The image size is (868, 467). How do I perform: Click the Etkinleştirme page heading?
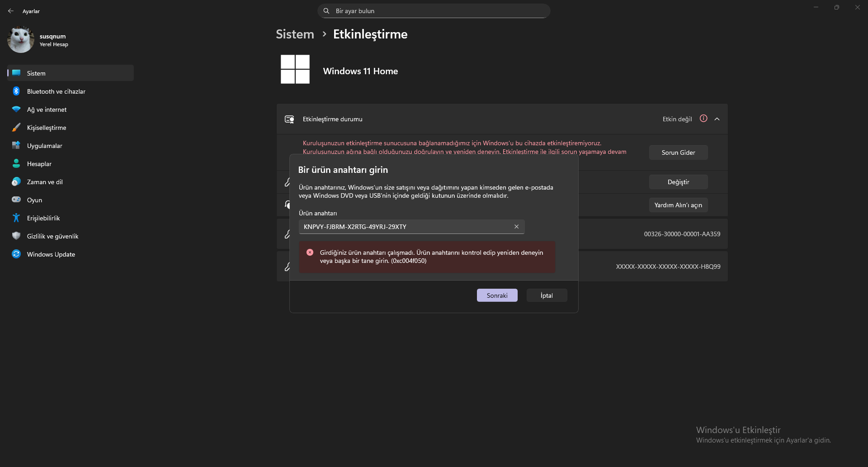point(370,34)
